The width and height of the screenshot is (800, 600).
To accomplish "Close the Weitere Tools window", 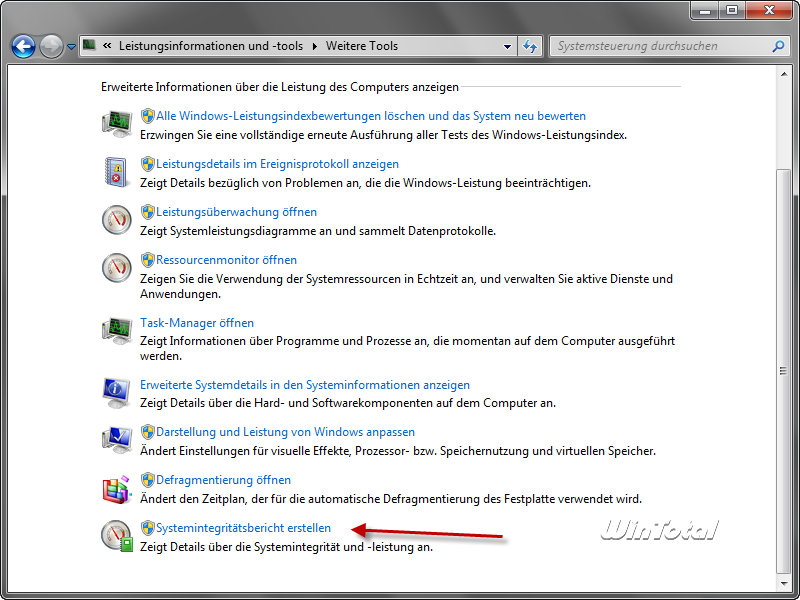I will point(769,11).
